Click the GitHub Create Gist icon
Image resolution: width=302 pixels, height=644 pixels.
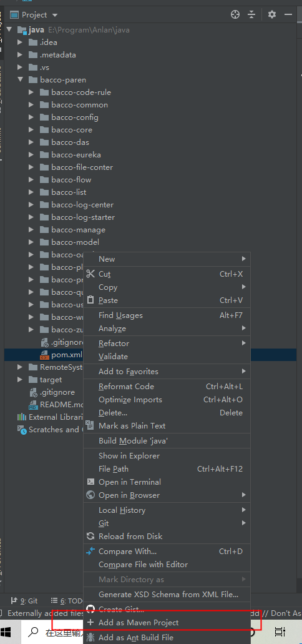coord(90,609)
